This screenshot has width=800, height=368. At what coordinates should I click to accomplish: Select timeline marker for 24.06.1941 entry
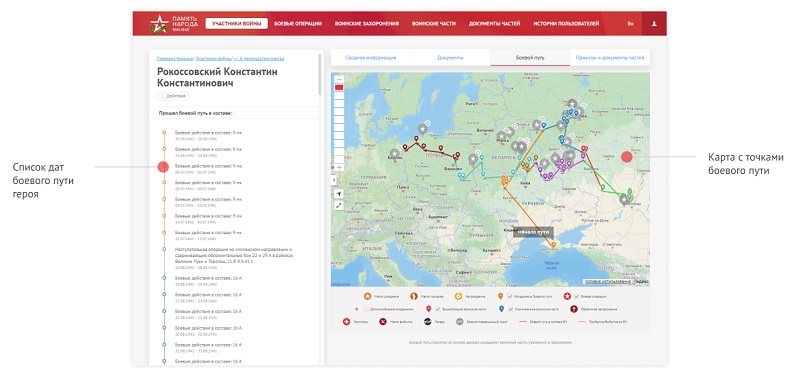click(x=164, y=149)
